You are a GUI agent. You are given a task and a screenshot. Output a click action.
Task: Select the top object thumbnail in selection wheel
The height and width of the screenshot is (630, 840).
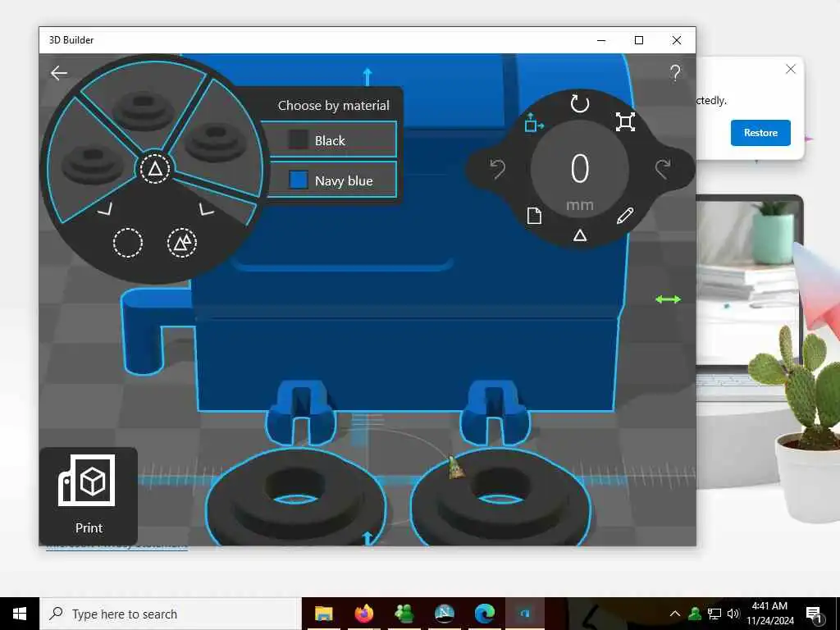click(x=143, y=110)
